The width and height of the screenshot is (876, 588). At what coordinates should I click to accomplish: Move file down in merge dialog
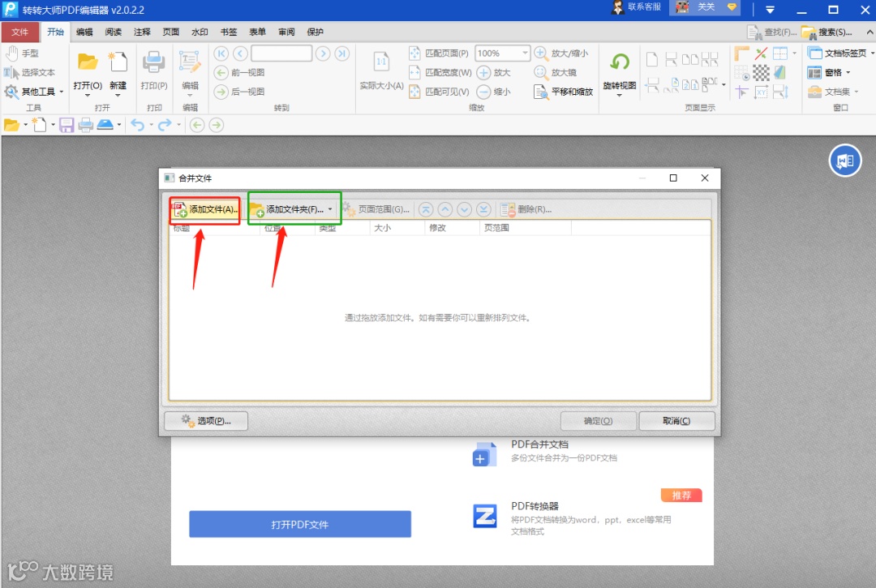coord(464,209)
